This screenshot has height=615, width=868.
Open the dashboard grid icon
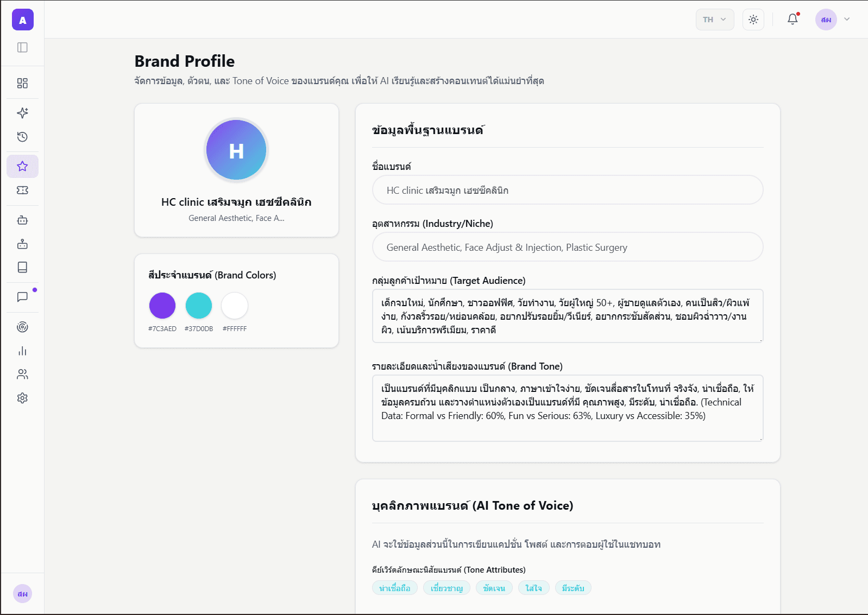22,83
